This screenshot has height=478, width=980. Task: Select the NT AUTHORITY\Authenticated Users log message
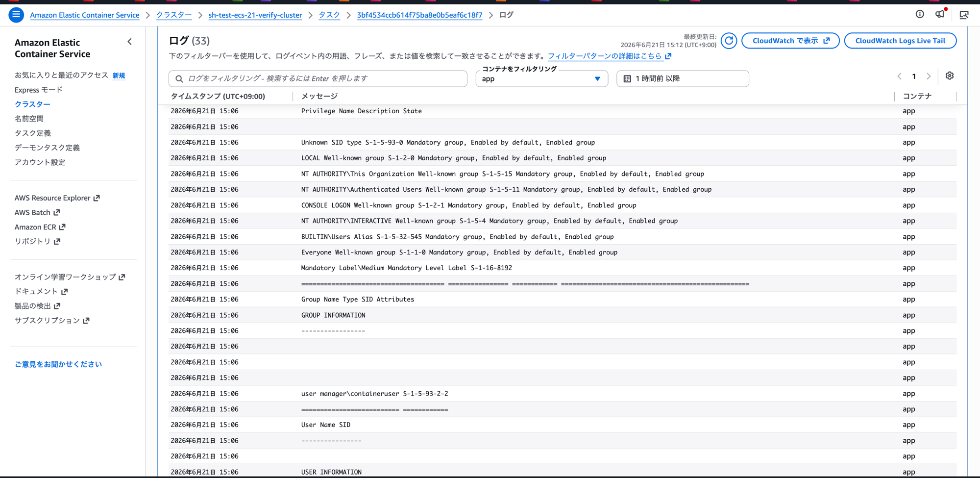[x=506, y=190]
